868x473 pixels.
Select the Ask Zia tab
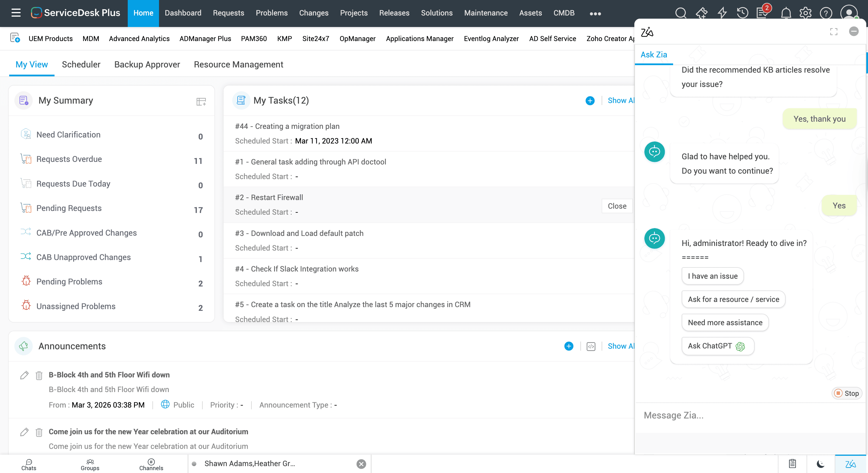click(x=654, y=55)
